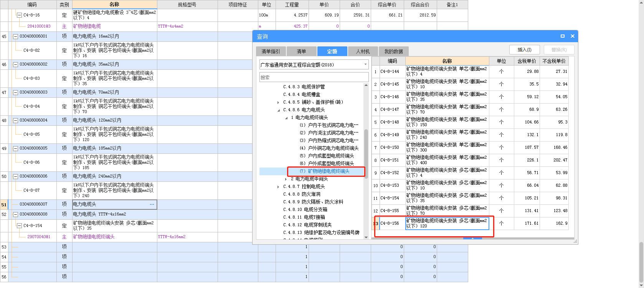Open the 人材机 tab
This screenshot has height=288, width=644.
point(363,51)
